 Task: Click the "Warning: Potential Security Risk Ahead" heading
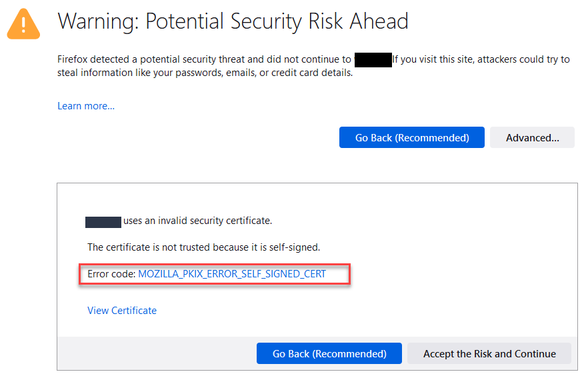click(233, 21)
